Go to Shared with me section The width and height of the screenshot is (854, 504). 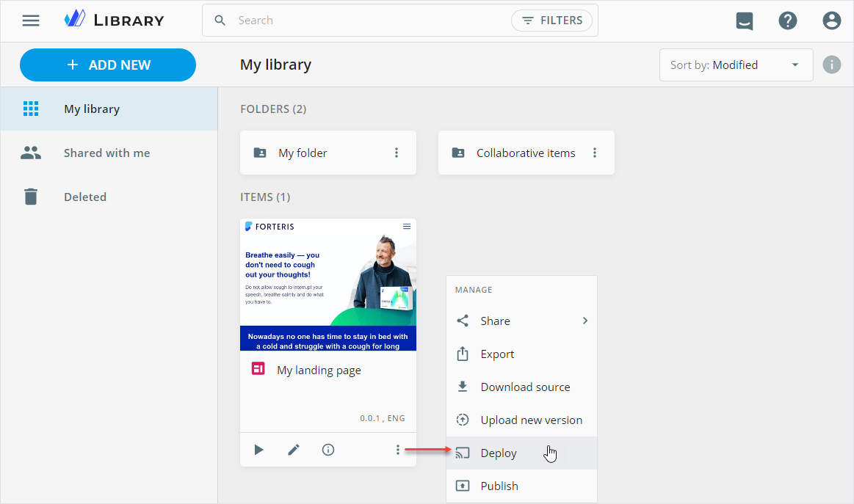tap(106, 153)
